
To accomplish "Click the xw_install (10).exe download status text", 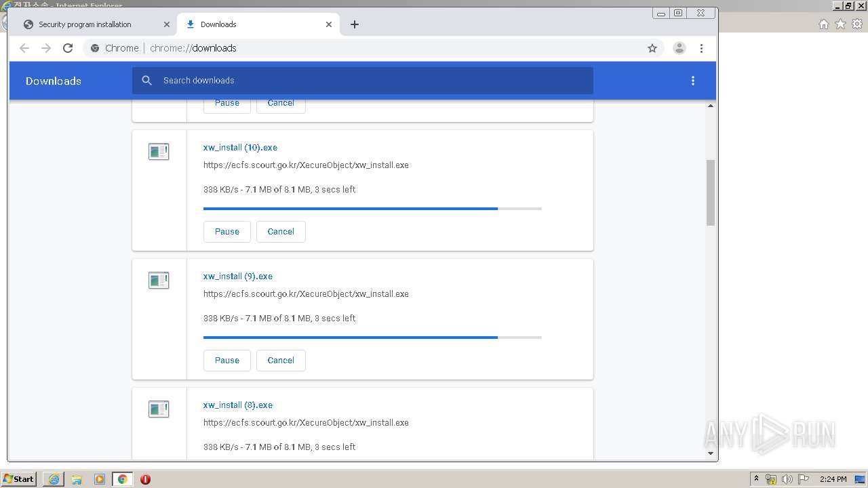I will tap(279, 190).
